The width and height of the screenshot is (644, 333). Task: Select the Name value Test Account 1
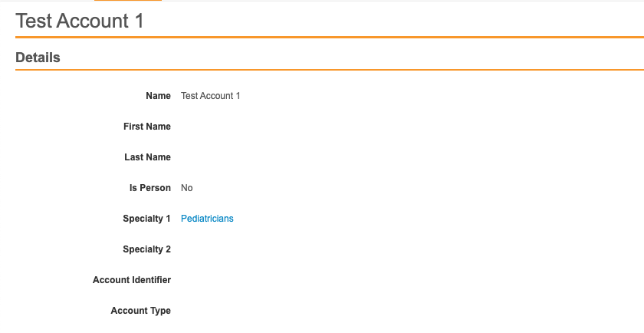pyautogui.click(x=211, y=96)
